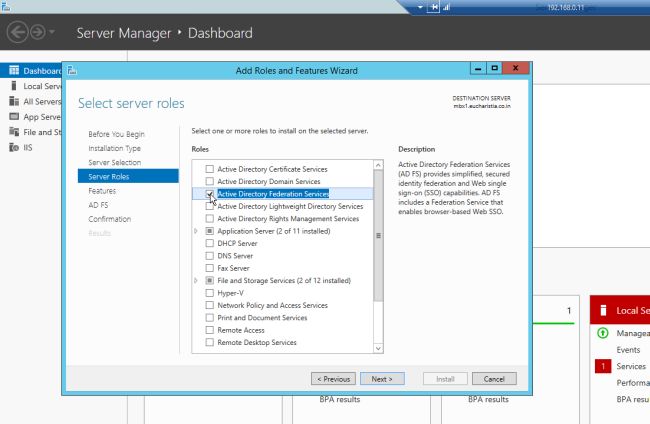Go back with Server Manager back arrow
Screen dimensions: 650x424
(17, 32)
